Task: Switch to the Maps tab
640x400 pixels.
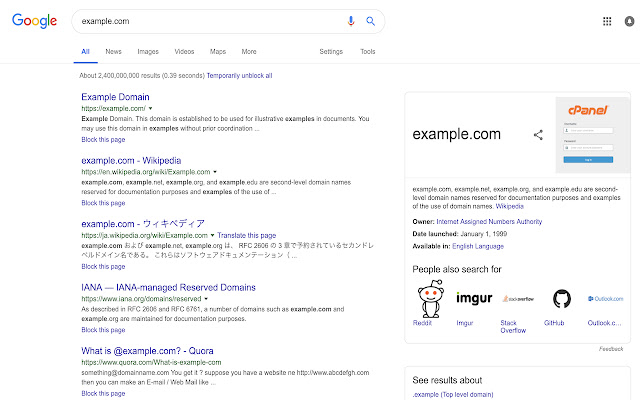Action: click(x=218, y=51)
